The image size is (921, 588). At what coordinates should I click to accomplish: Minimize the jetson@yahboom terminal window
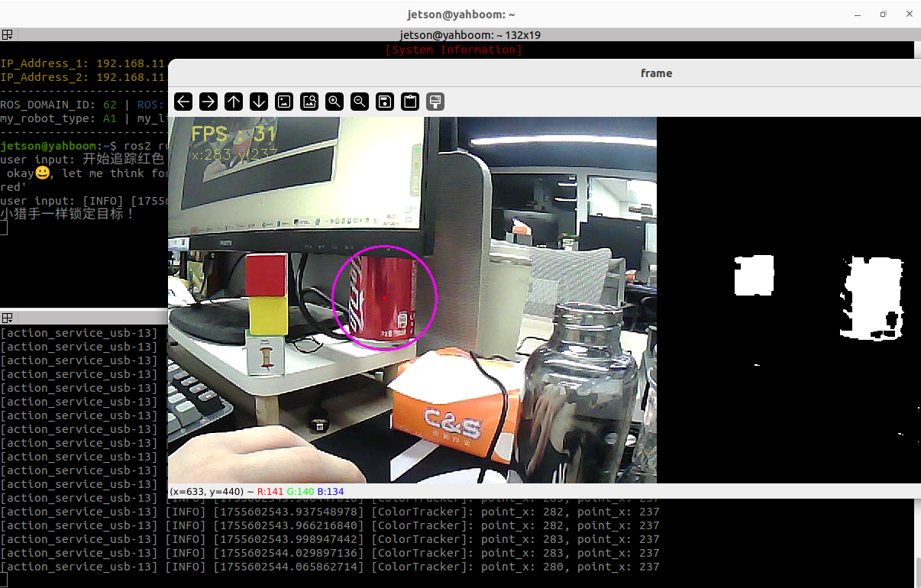coord(857,14)
